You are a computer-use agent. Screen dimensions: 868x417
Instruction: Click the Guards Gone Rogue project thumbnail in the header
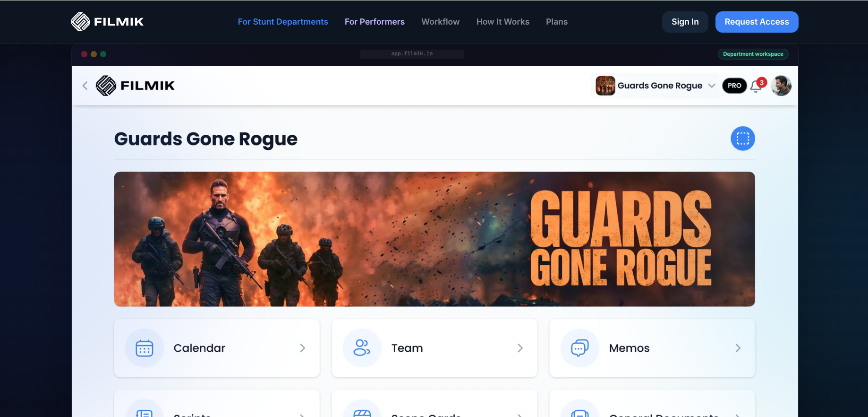[x=605, y=86]
